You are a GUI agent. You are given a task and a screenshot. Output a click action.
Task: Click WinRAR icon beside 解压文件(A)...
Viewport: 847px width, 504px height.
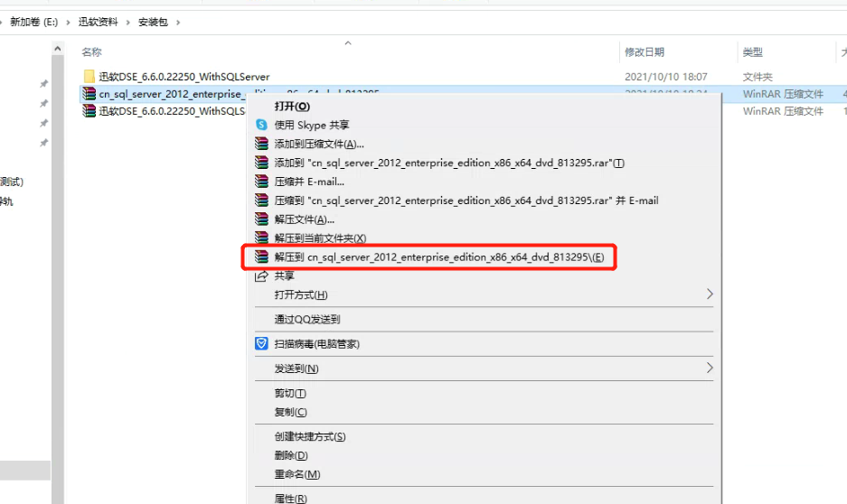[x=261, y=219]
